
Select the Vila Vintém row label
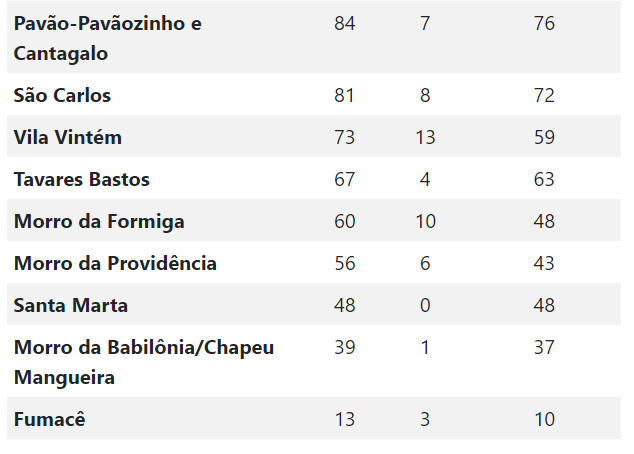[68, 137]
